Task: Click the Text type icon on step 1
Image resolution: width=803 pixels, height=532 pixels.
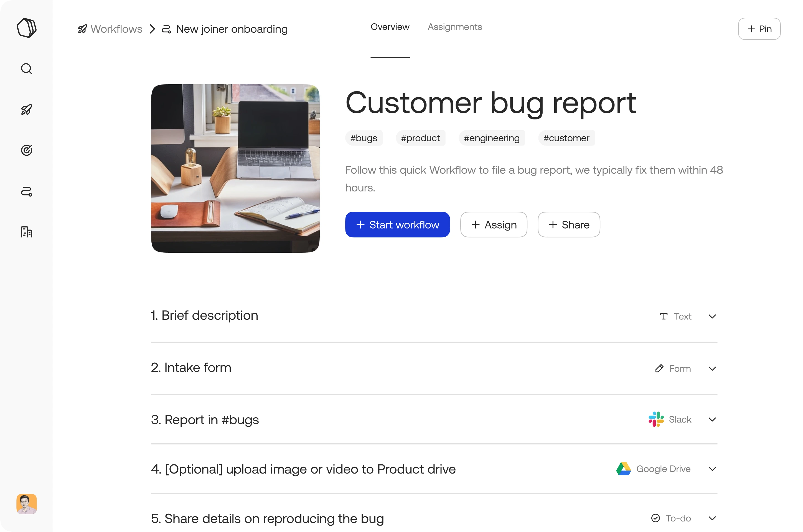Action: click(x=664, y=316)
